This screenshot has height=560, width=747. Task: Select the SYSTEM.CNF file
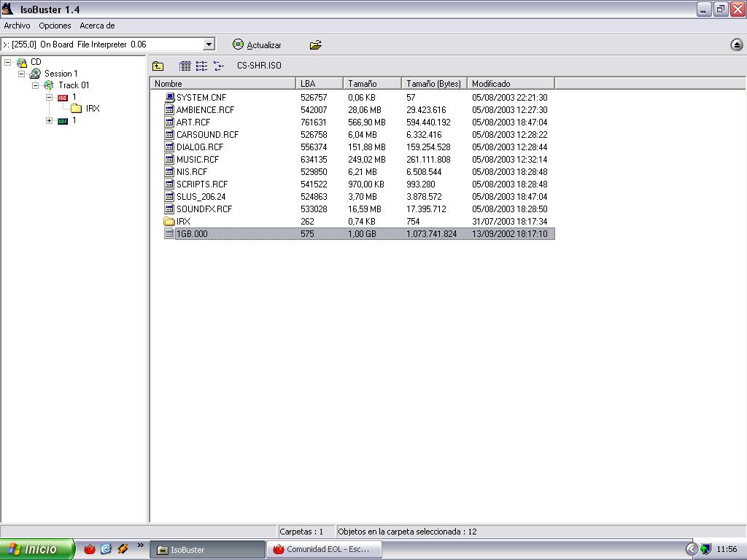tap(201, 98)
